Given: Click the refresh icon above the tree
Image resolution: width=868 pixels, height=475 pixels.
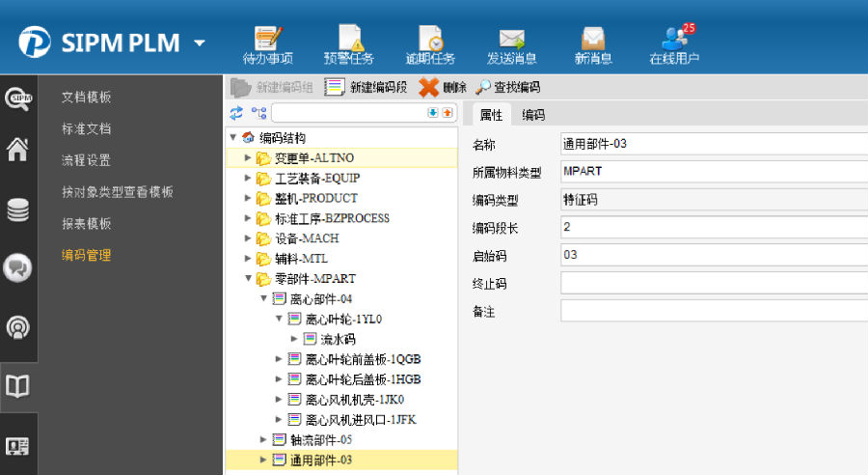Looking at the screenshot, I should click(236, 113).
